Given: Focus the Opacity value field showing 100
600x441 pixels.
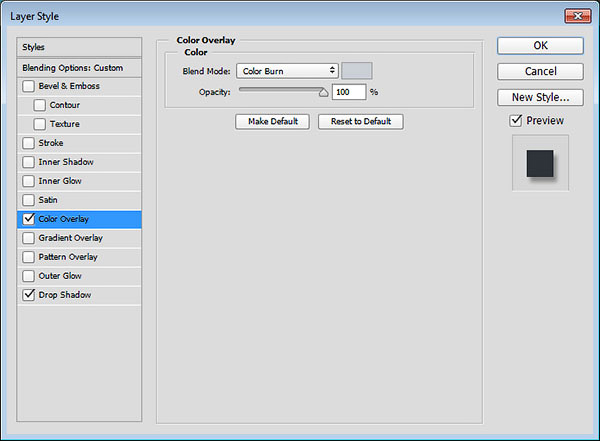Looking at the screenshot, I should (x=349, y=92).
